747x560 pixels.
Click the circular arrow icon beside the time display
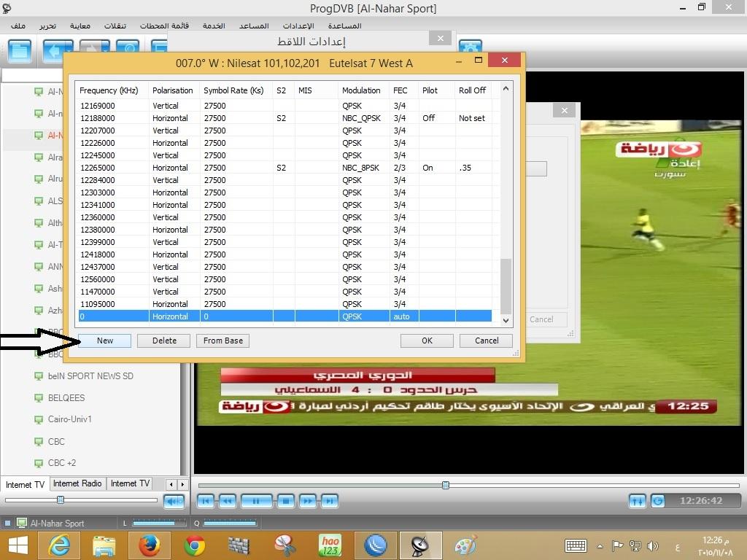(658, 501)
